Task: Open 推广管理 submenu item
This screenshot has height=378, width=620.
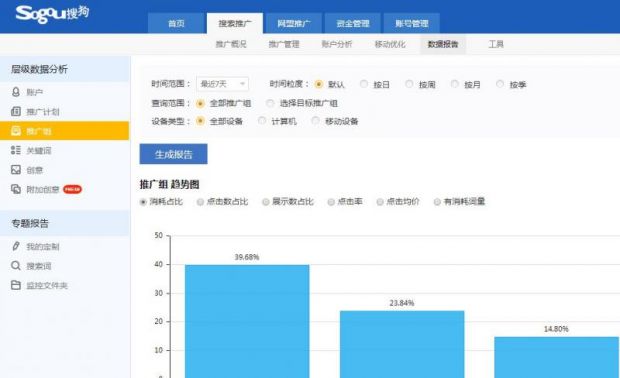Action: (284, 44)
